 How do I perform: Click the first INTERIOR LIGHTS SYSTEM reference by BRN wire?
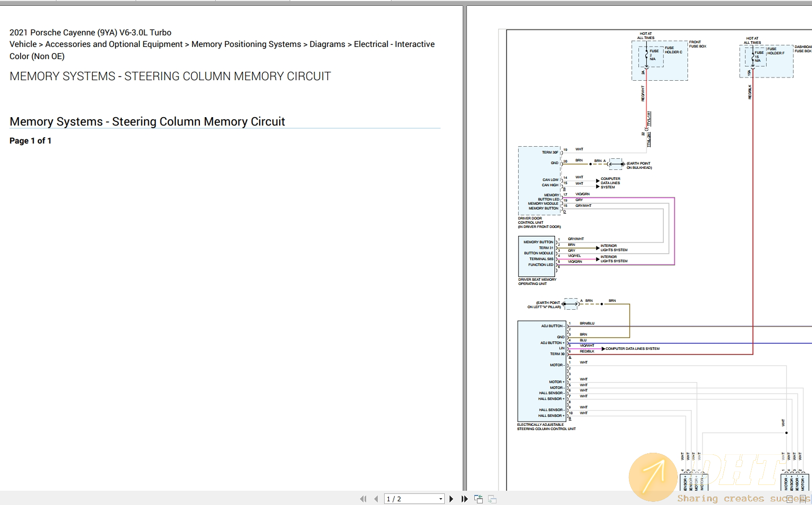[614, 248]
